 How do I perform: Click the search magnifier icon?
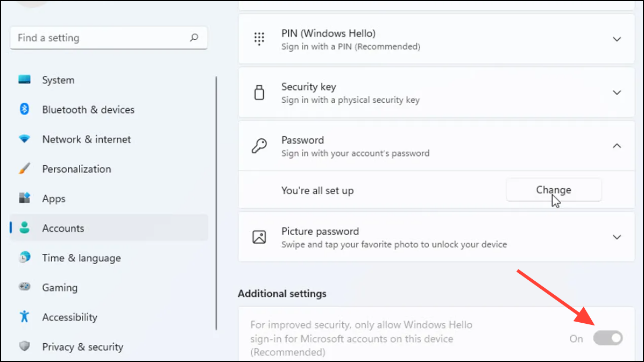194,38
